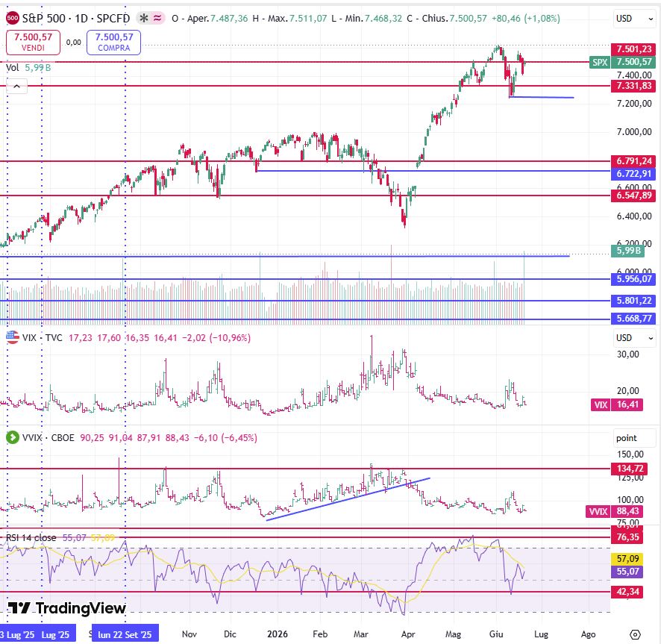Screen dimensions: 661x644
Task: Click the 0,00 spread value between buttons
Action: click(74, 43)
